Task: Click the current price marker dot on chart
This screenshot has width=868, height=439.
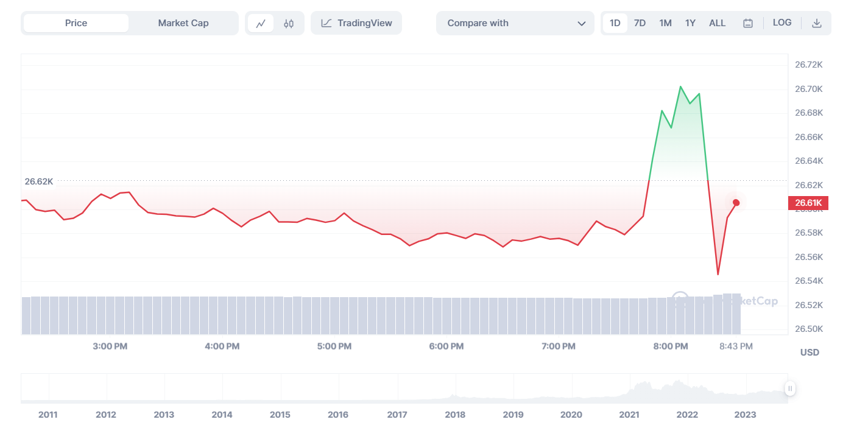Action: point(736,203)
